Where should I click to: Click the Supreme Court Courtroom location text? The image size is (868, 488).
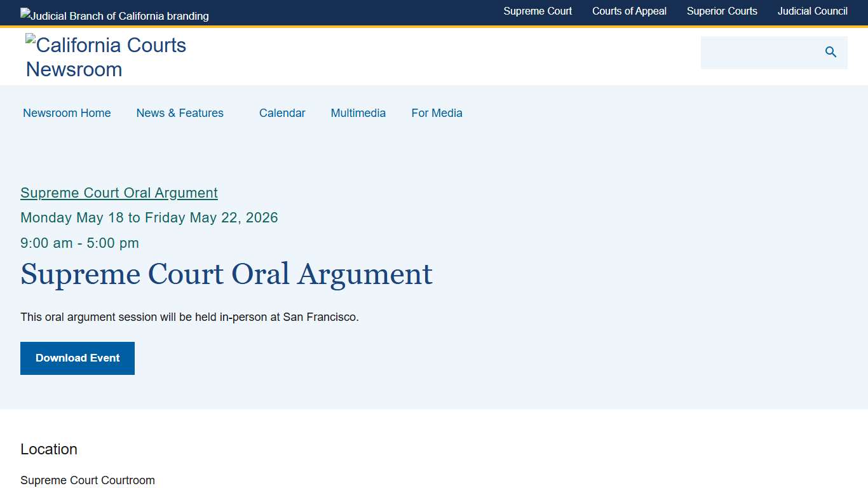[87, 480]
